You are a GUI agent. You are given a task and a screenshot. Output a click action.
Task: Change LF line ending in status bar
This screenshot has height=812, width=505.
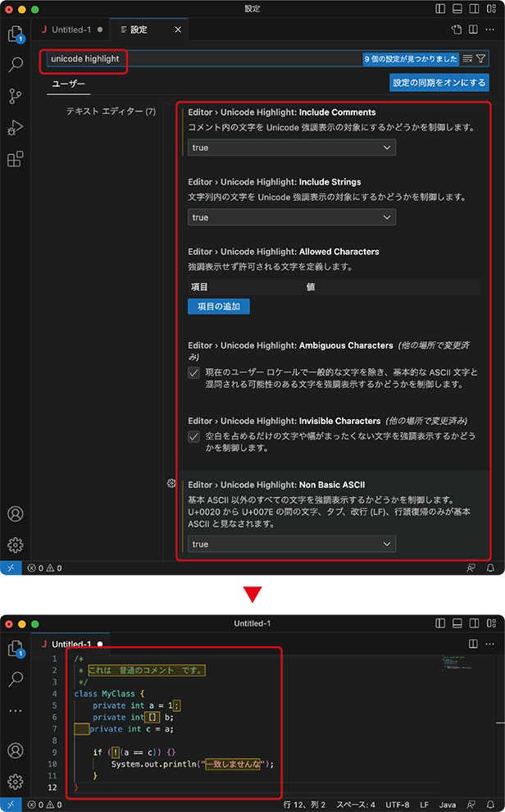(425, 805)
